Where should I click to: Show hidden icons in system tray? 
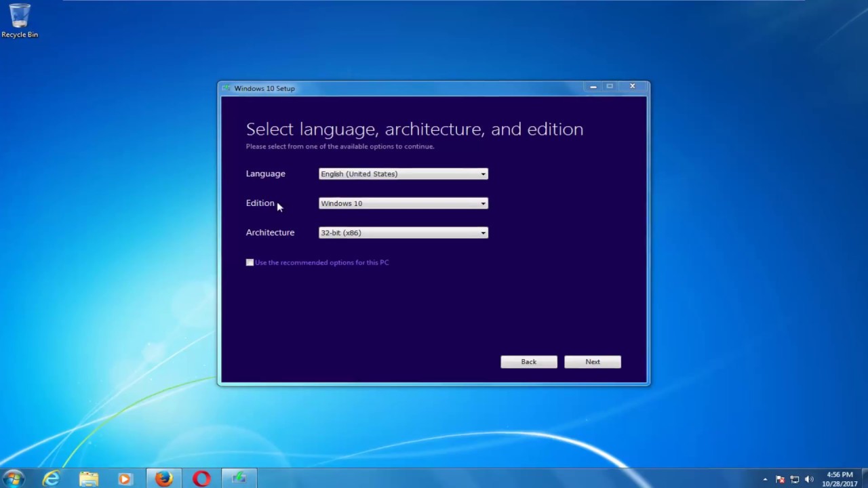coord(765,479)
